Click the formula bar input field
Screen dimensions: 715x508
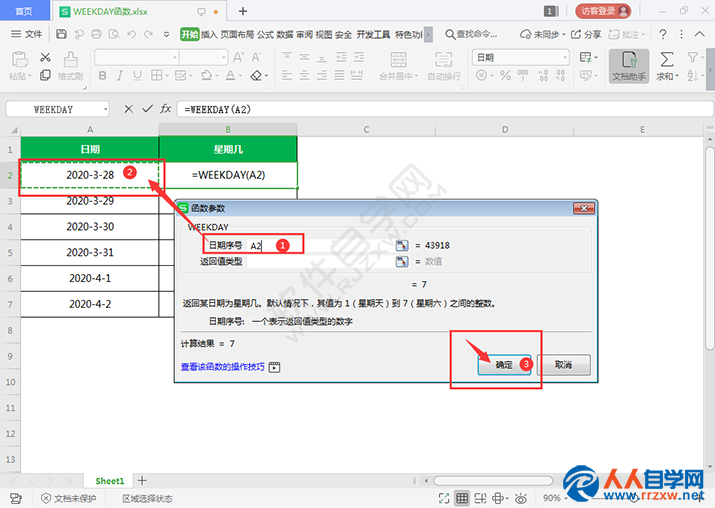(445, 109)
